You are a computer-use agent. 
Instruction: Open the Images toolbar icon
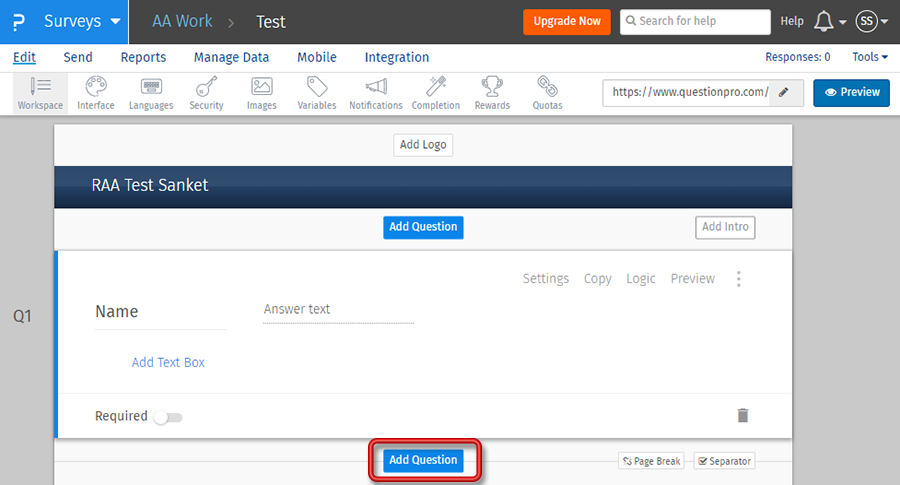(x=262, y=93)
